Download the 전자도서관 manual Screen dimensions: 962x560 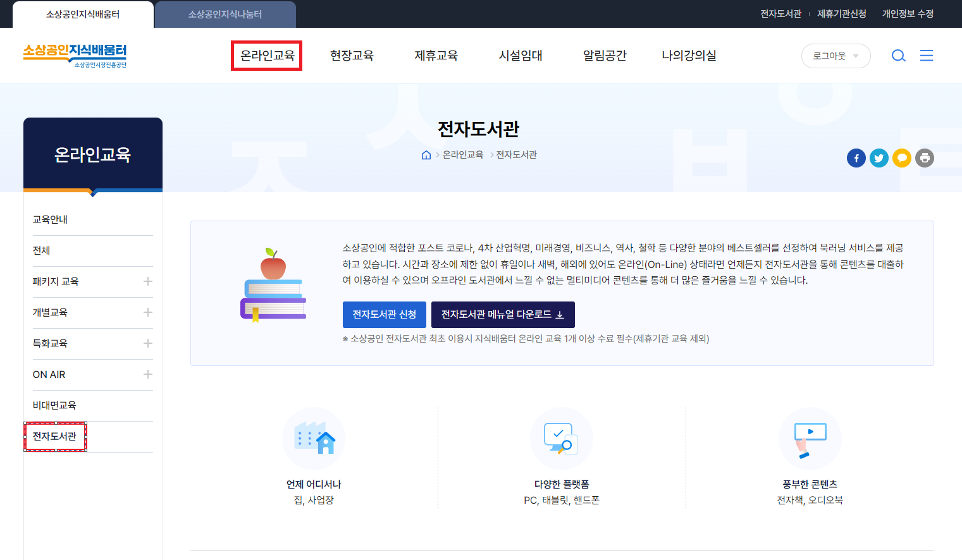[x=502, y=314]
